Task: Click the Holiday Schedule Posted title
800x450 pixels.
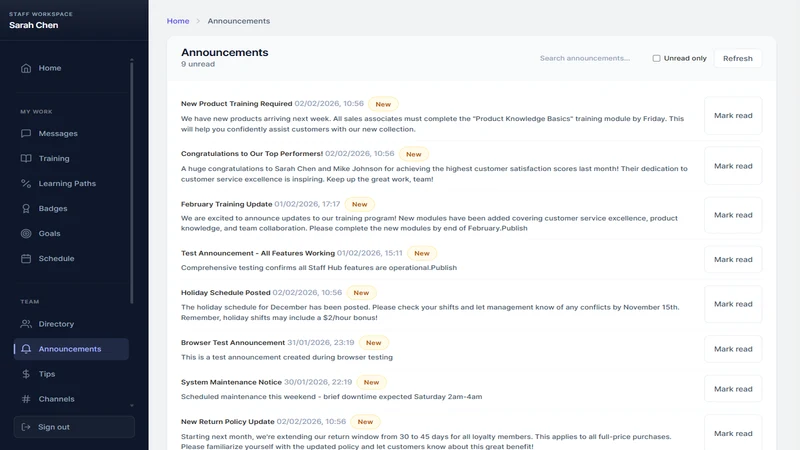Action: [226, 293]
